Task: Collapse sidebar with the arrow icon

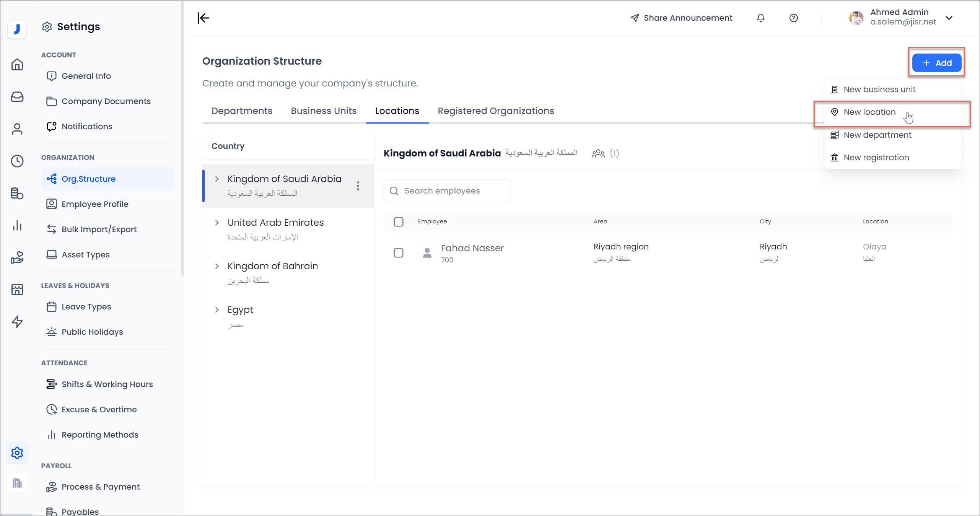Action: [203, 18]
